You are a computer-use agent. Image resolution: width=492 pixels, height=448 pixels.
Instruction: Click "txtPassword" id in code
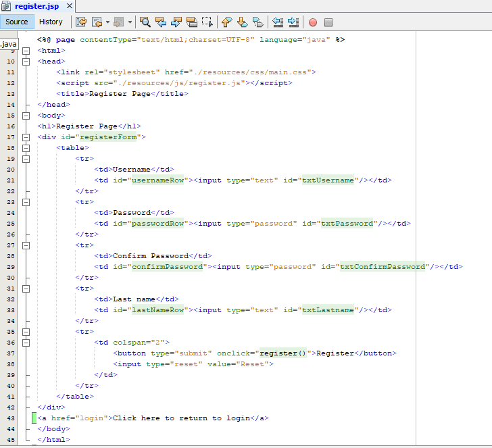[347, 224]
